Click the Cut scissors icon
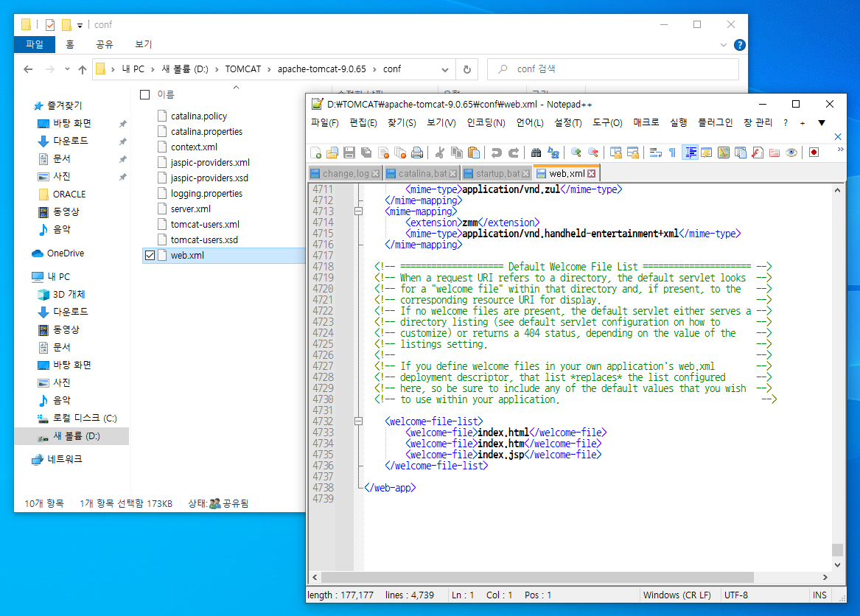This screenshot has height=616, width=860. 439,153
